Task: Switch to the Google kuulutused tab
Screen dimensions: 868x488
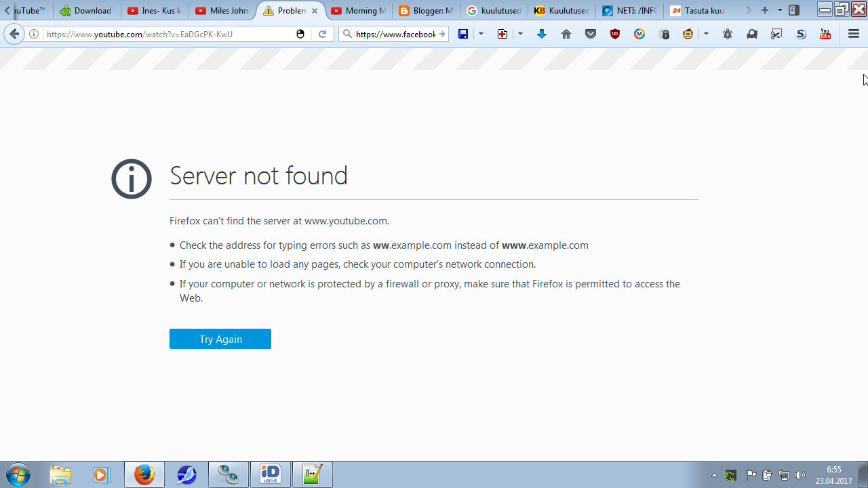Action: pyautogui.click(x=494, y=11)
